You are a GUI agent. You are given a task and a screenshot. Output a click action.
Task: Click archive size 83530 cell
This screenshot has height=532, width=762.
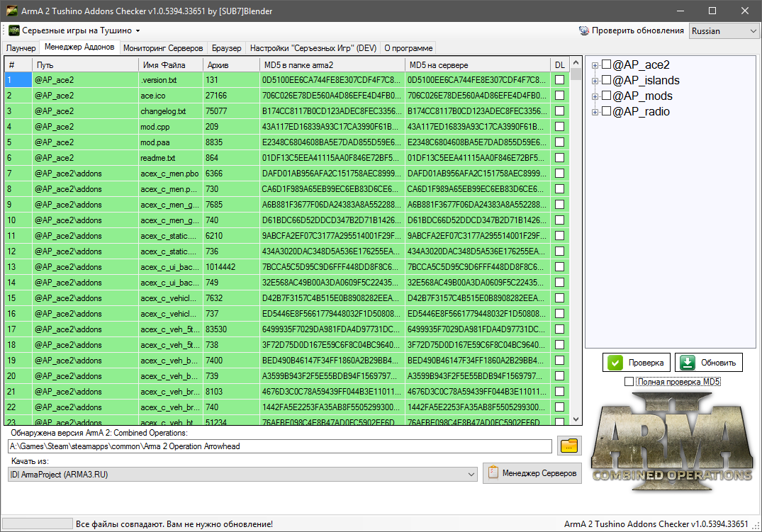tap(231, 329)
